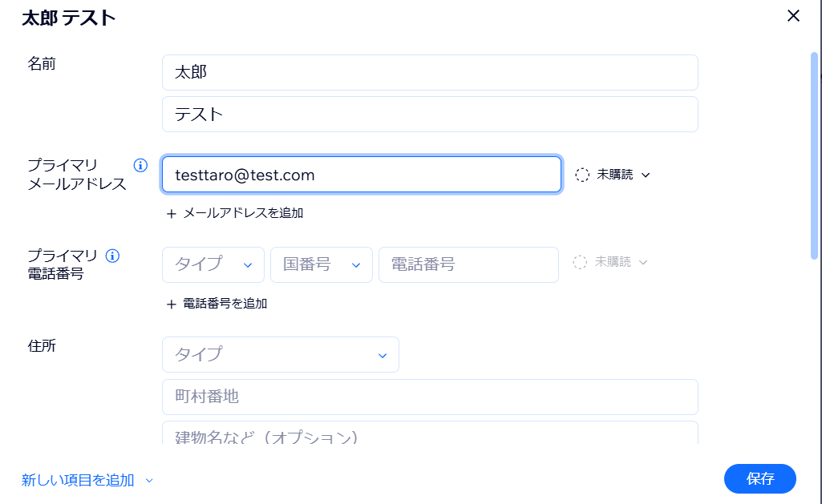Click the plus icon for メールアドレスを追加
Image resolution: width=822 pixels, height=504 pixels.
coord(171,214)
